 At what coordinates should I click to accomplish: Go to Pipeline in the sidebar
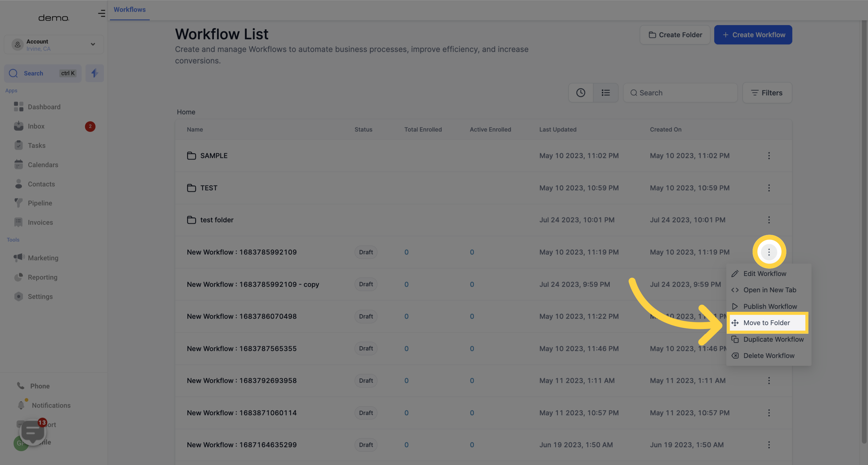point(40,203)
